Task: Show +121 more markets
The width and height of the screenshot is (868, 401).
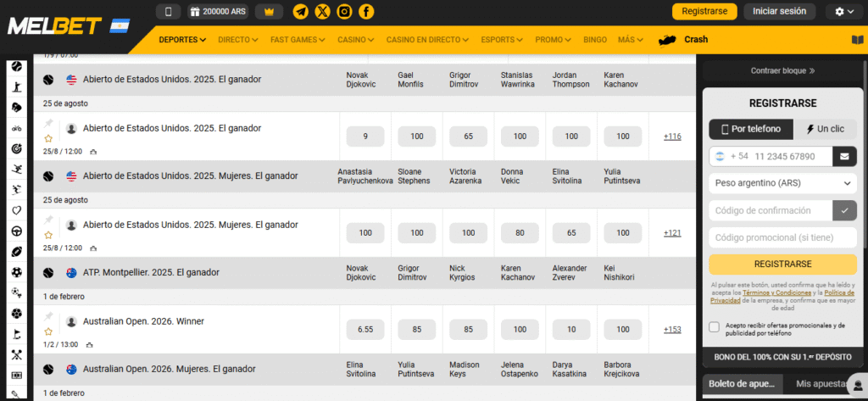Action: [672, 233]
